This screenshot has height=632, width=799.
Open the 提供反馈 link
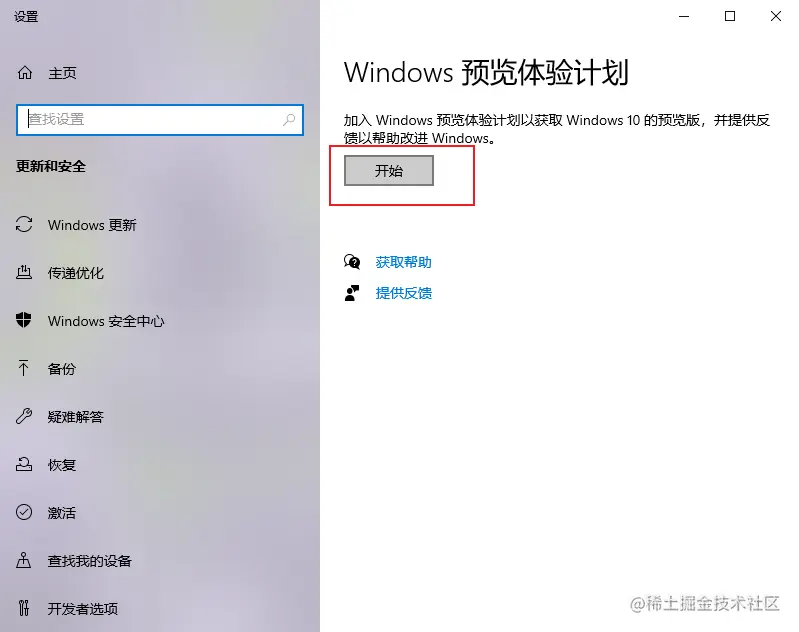tap(403, 293)
